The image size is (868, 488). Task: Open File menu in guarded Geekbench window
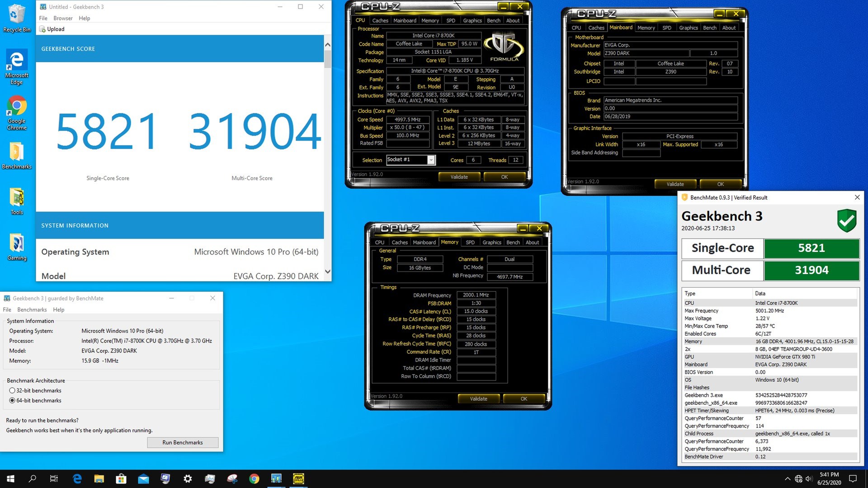[x=7, y=310]
